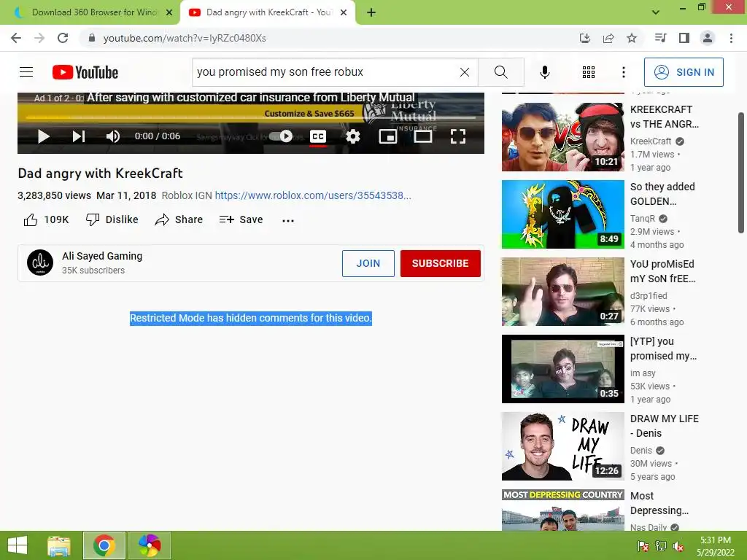Open YouTube settings three-dot menu
The height and width of the screenshot is (560, 747).
tap(623, 72)
